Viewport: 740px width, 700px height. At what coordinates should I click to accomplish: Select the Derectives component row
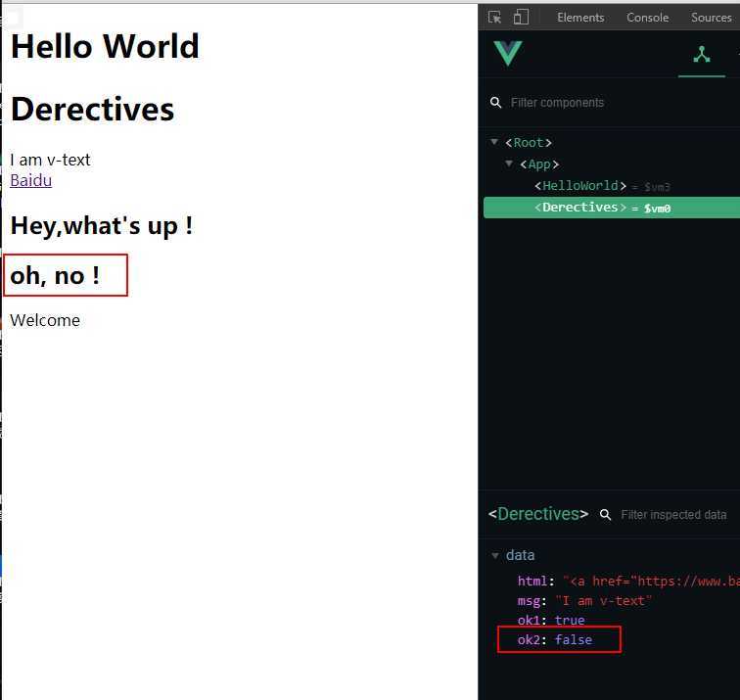pyautogui.click(x=580, y=208)
